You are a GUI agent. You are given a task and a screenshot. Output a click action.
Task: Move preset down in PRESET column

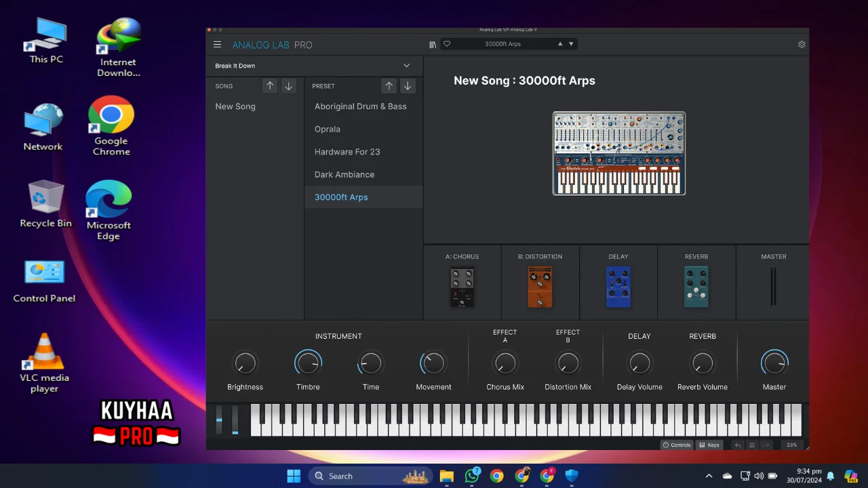click(x=408, y=86)
